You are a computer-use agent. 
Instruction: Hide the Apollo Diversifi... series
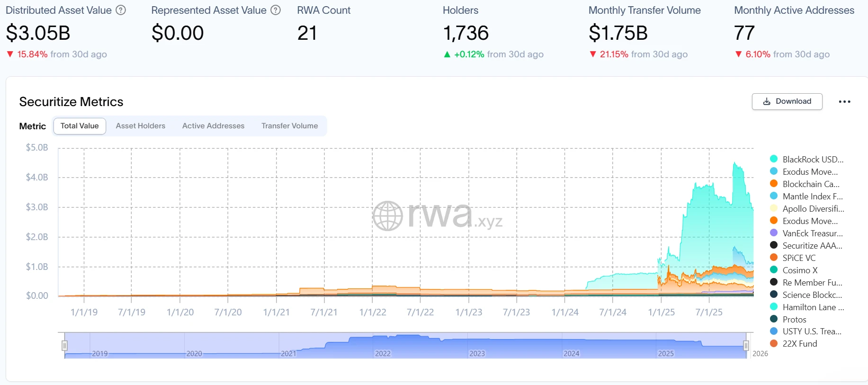(813, 208)
